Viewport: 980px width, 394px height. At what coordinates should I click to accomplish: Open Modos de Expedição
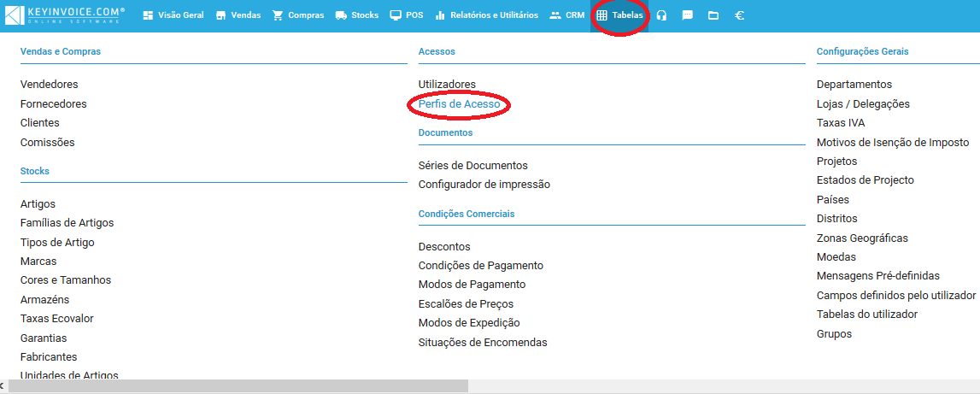[x=469, y=323]
